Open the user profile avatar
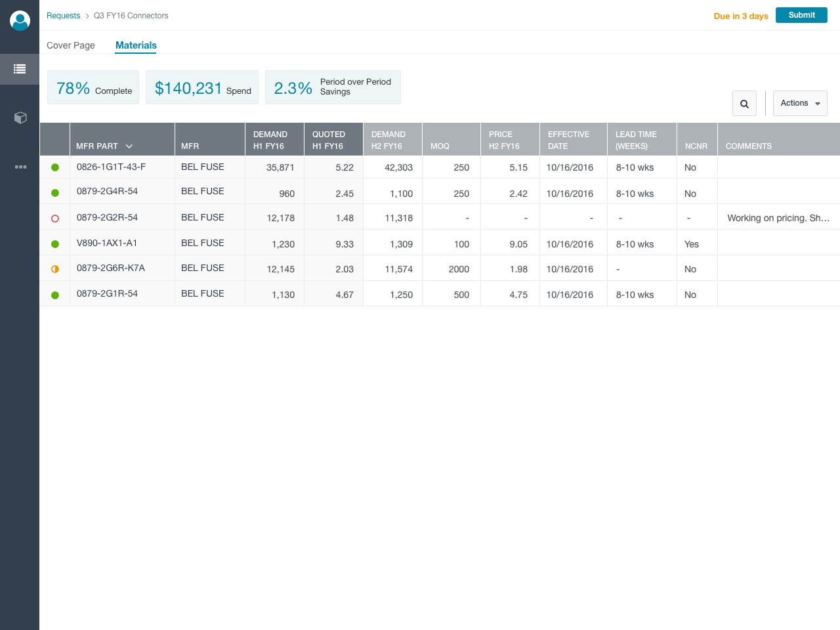The height and width of the screenshot is (630, 840). click(20, 20)
